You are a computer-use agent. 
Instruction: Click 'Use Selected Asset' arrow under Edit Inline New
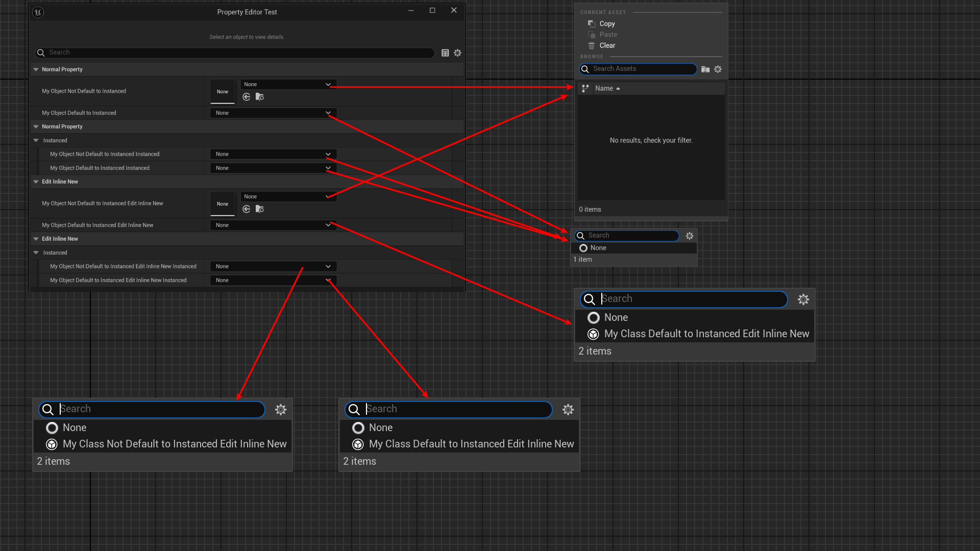(247, 209)
